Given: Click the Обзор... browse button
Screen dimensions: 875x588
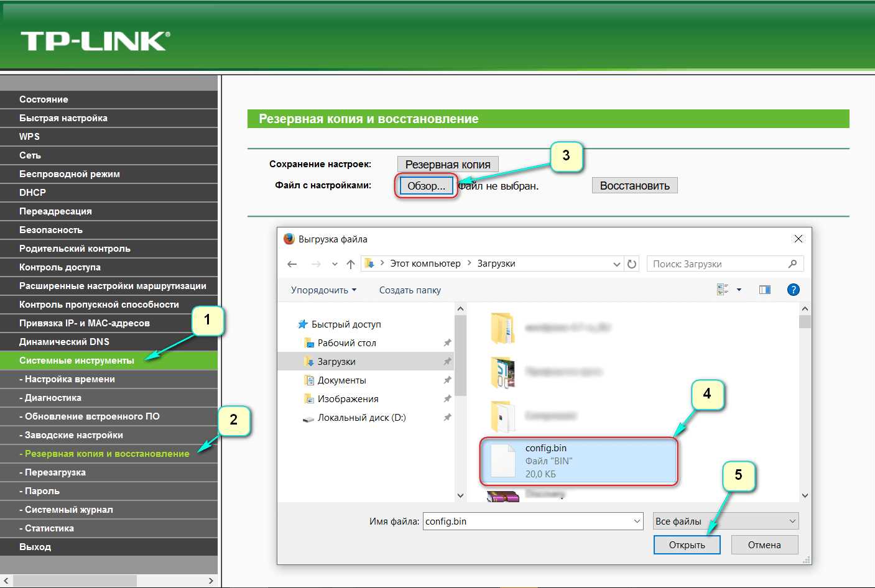Looking at the screenshot, I should point(427,186).
